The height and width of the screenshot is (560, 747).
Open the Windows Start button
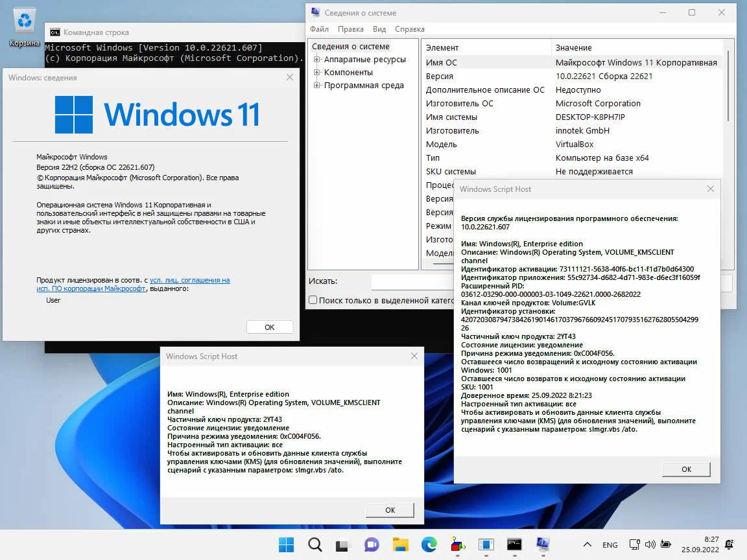(287, 544)
